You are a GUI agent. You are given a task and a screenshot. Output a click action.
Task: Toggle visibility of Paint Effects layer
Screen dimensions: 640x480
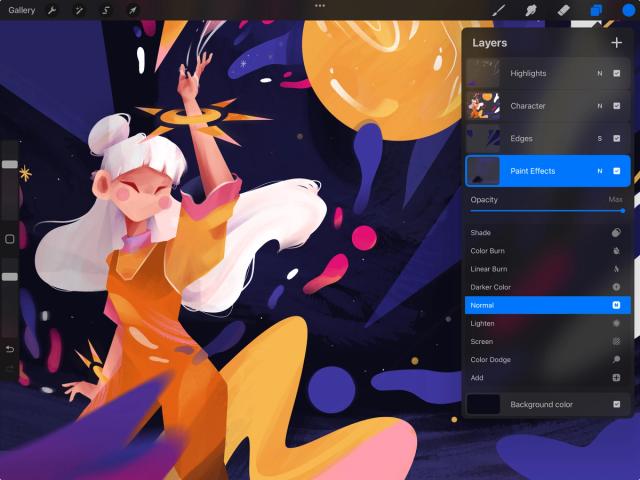click(616, 171)
